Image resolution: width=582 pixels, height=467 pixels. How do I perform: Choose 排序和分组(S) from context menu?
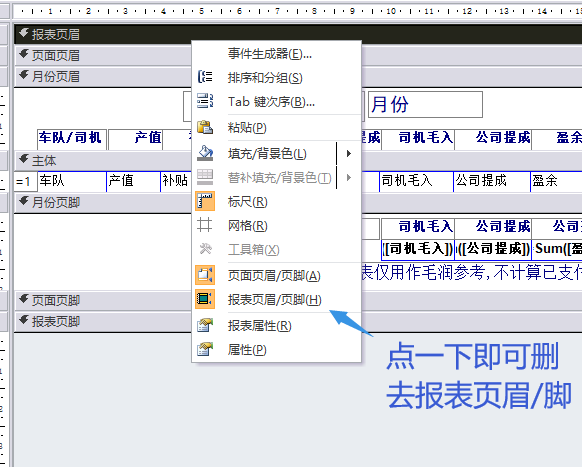pyautogui.click(x=265, y=78)
